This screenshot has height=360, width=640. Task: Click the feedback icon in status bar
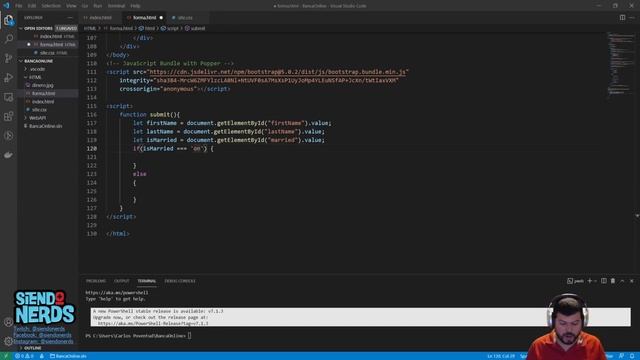622,356
